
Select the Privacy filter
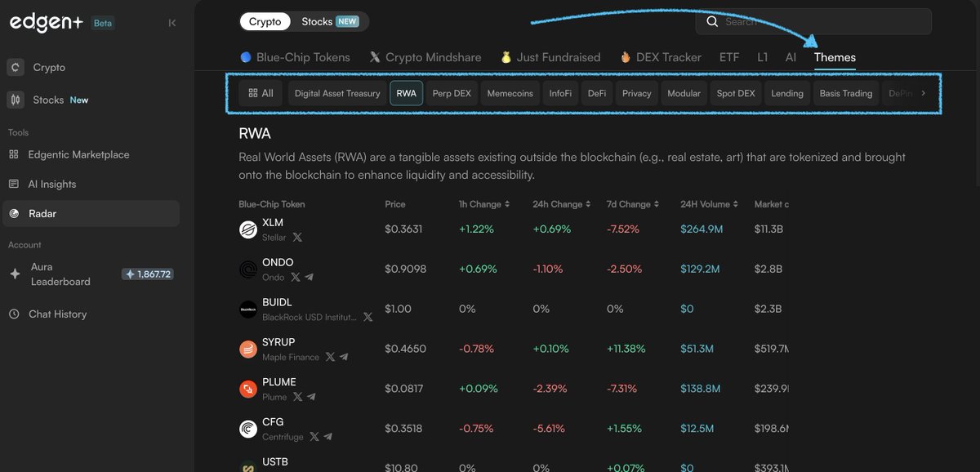pyautogui.click(x=636, y=93)
